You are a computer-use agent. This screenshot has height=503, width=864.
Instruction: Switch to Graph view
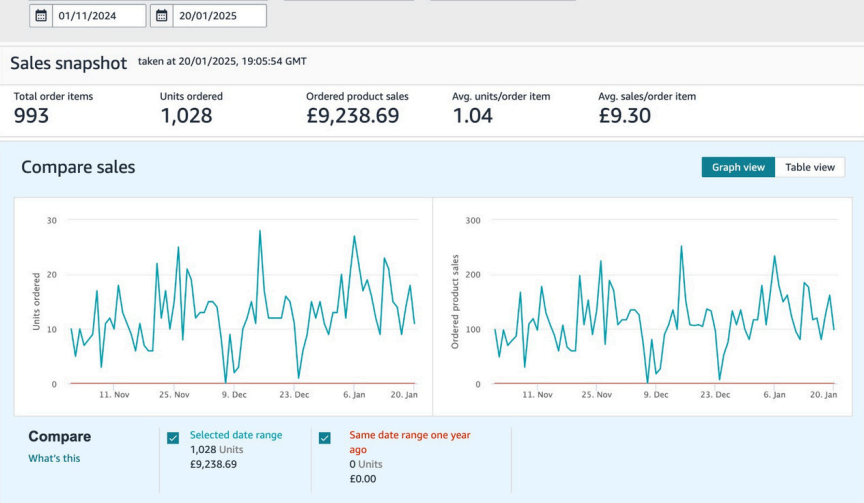coord(738,167)
